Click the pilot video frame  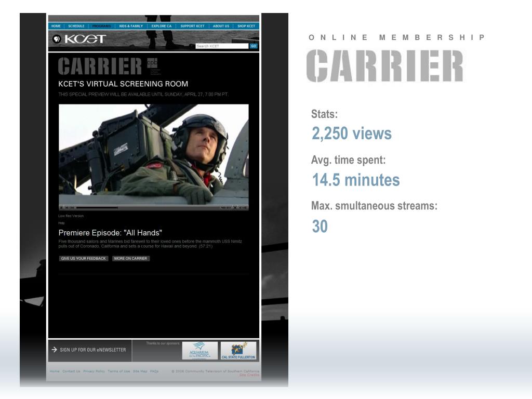[x=154, y=154]
